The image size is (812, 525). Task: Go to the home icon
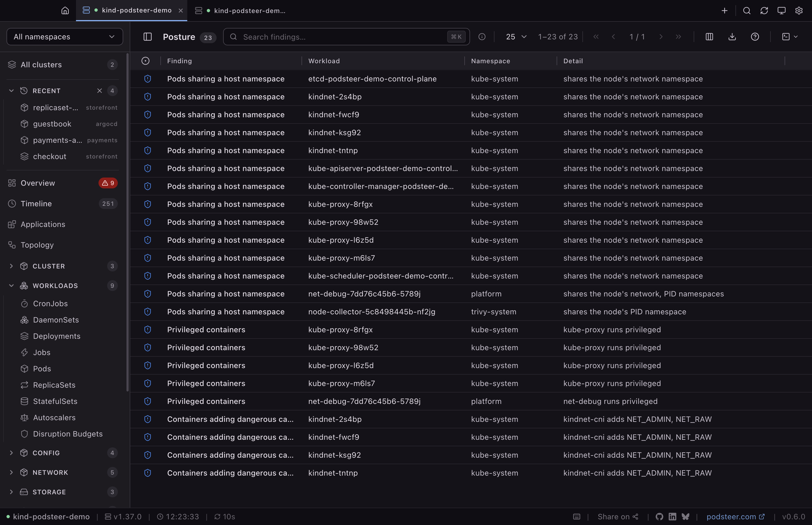65,11
